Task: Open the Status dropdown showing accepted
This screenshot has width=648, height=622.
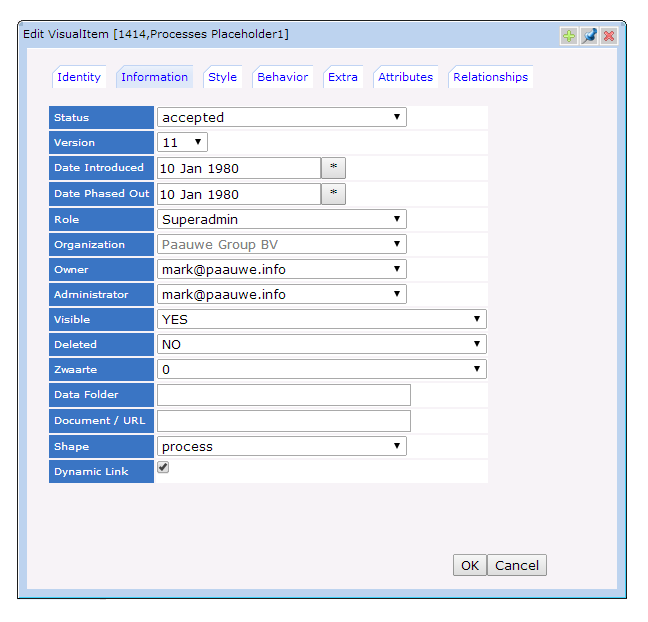Action: pyautogui.click(x=281, y=117)
